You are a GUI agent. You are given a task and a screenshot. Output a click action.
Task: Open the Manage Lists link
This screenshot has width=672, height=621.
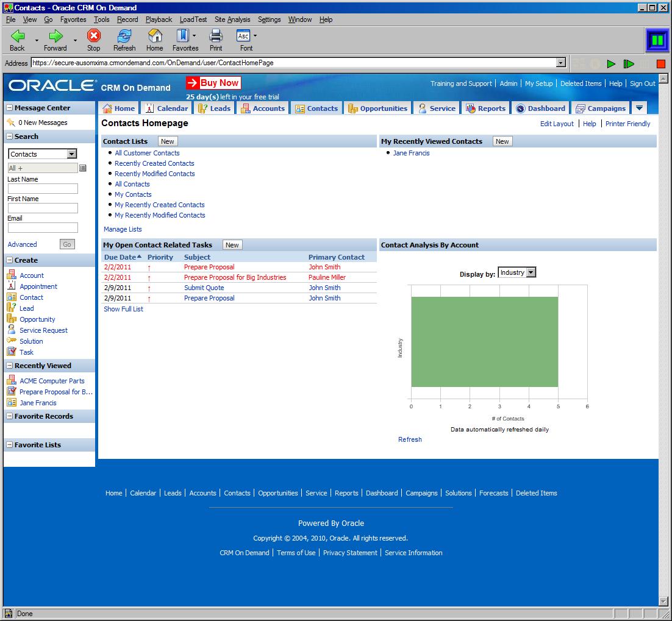(123, 229)
